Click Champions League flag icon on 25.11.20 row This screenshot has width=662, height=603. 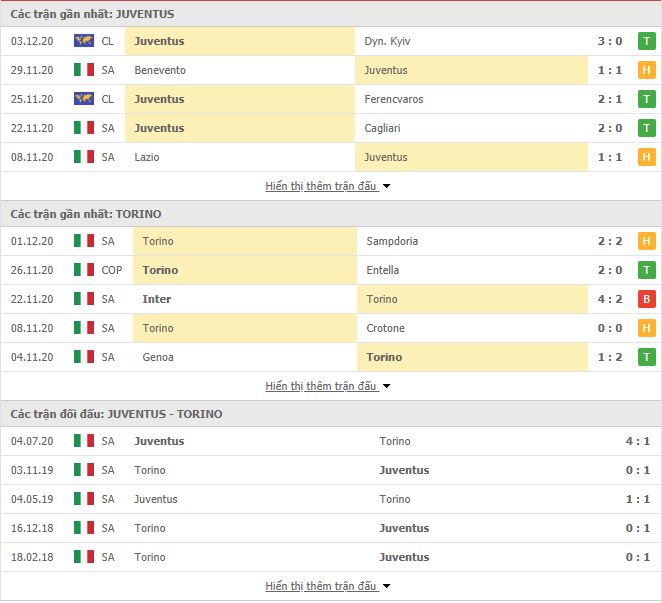click(x=84, y=99)
